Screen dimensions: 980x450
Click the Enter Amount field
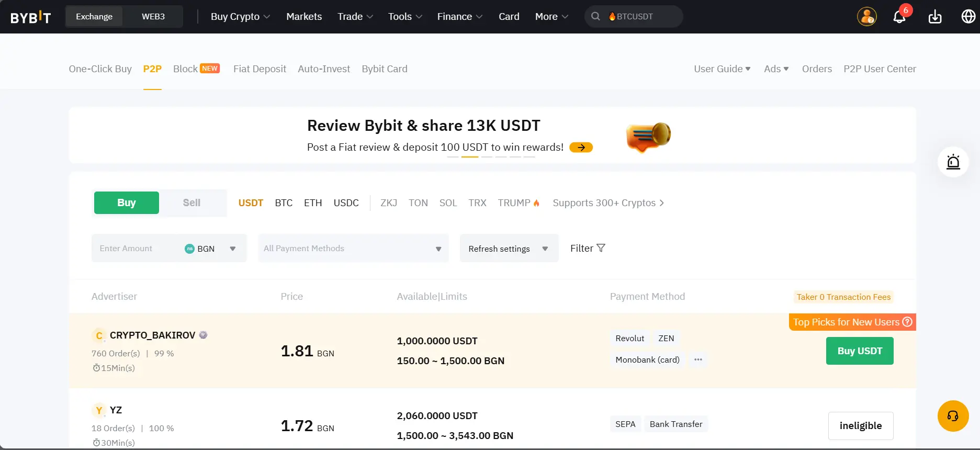[x=136, y=249]
